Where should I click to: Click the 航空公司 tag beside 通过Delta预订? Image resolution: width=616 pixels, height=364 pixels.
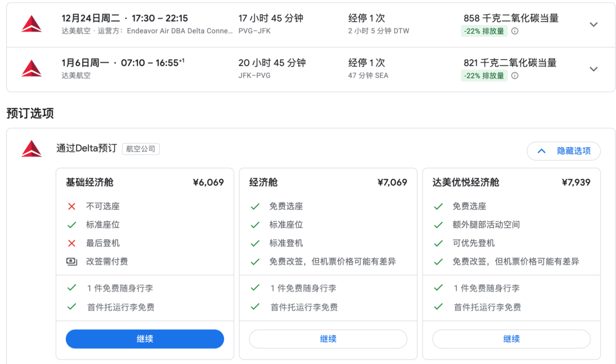[x=141, y=149]
